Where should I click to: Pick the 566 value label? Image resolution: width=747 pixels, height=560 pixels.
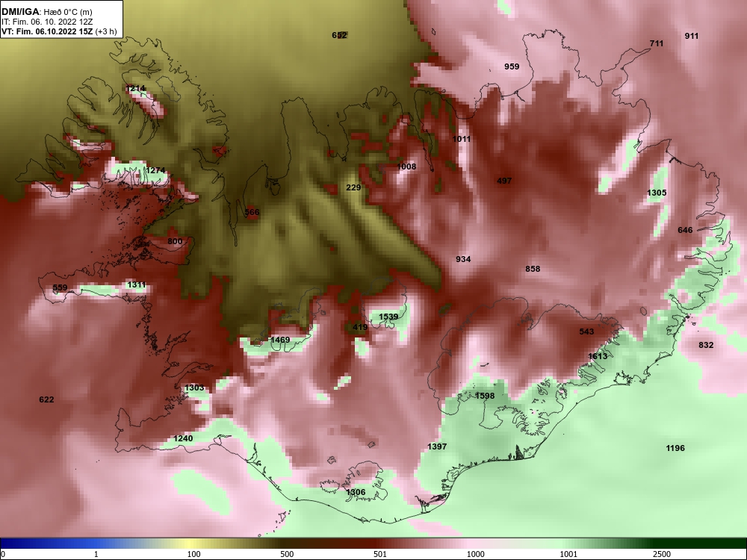pyautogui.click(x=252, y=212)
